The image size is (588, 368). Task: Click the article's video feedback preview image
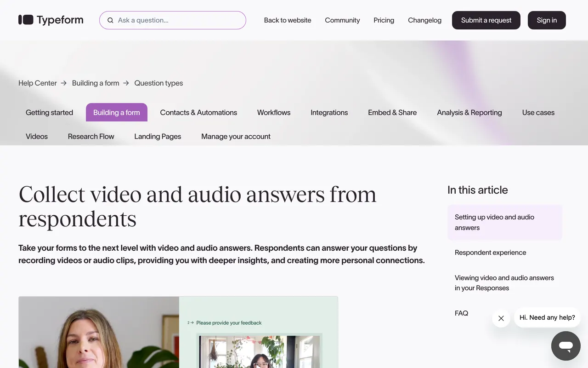pyautogui.click(x=178, y=332)
